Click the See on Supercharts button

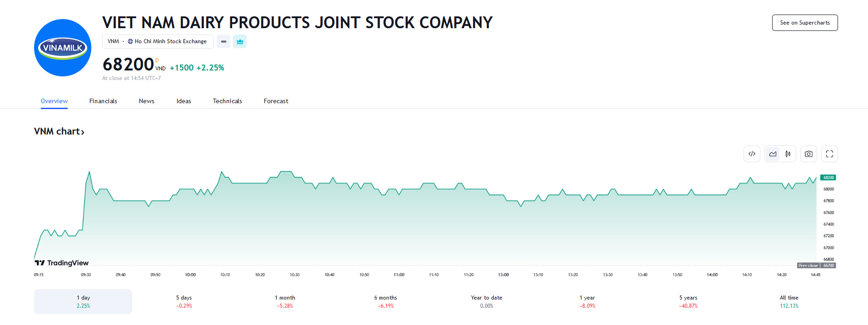point(804,23)
